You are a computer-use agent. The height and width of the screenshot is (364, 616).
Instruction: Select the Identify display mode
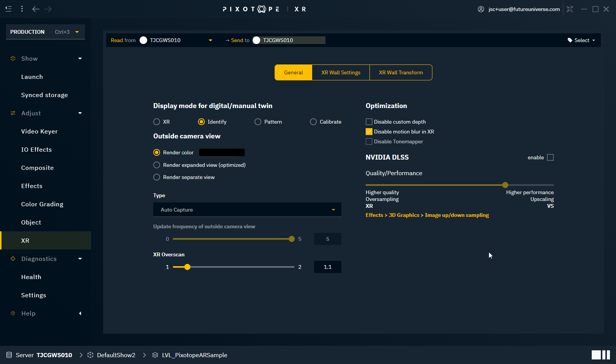pyautogui.click(x=201, y=122)
